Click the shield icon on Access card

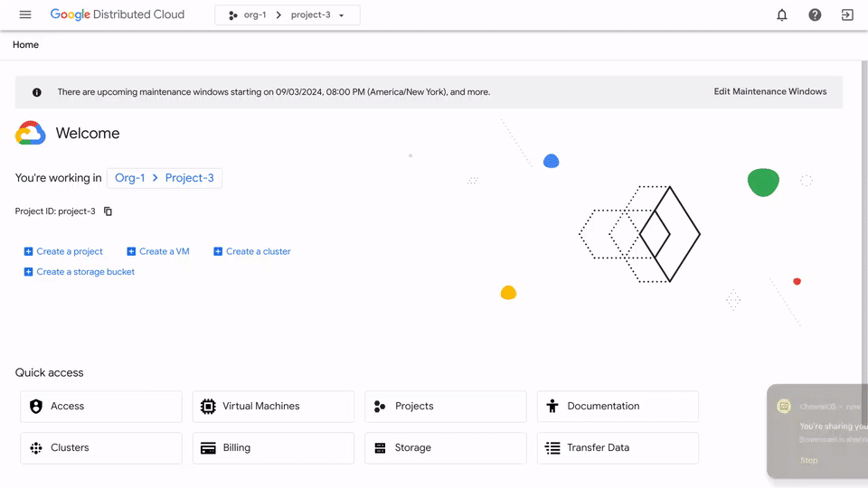(x=36, y=407)
